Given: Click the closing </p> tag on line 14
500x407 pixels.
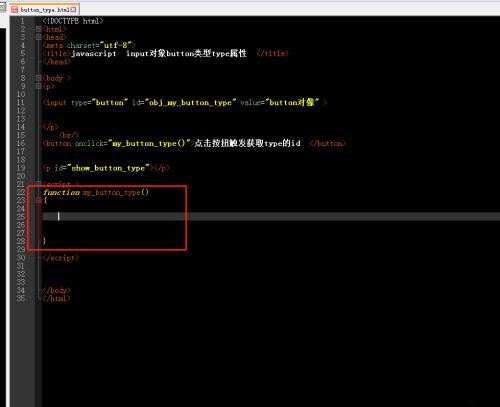Looking at the screenshot, I should tap(50, 127).
